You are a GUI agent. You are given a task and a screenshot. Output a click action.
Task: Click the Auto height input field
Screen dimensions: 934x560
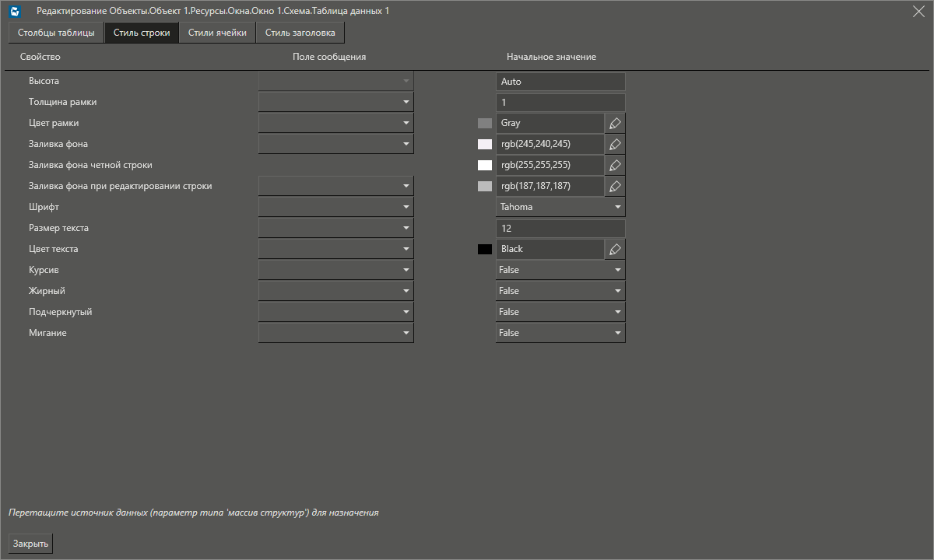560,81
